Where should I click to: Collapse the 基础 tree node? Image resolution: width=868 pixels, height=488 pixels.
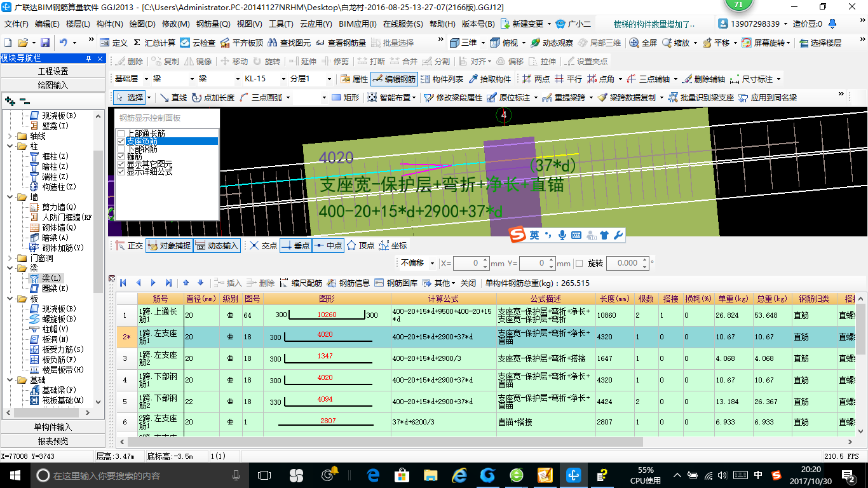click(9, 380)
